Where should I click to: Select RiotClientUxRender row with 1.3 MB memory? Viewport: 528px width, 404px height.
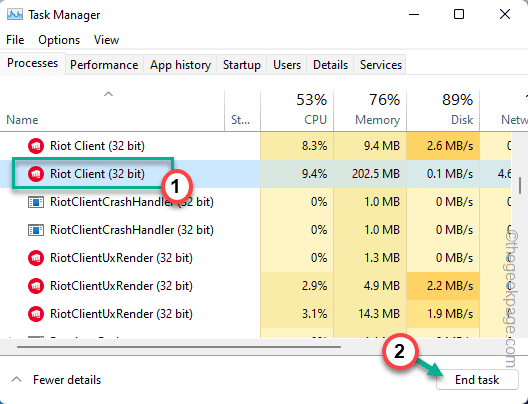(x=256, y=258)
